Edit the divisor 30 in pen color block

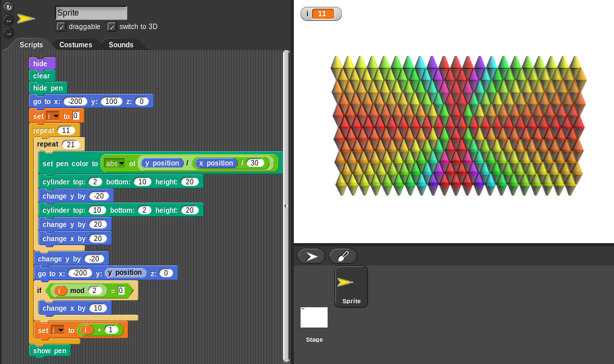[255, 163]
